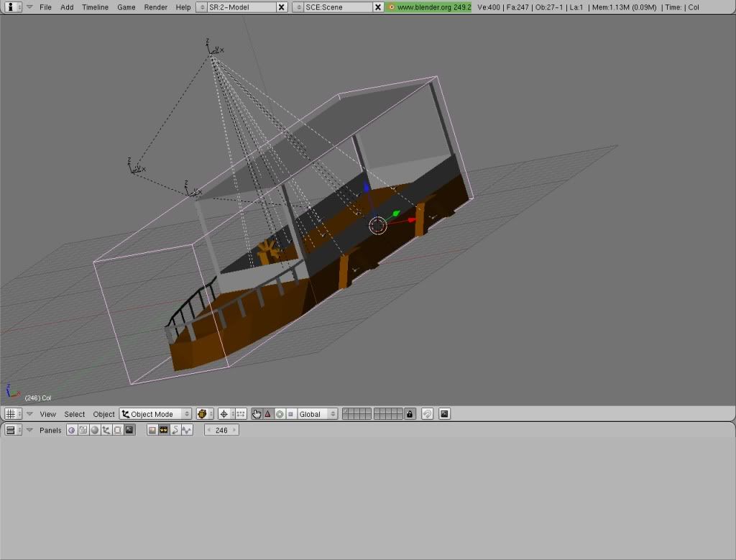Open the draw type (shading) selector icon
Image resolution: width=736 pixels, height=560 pixels.
(x=204, y=414)
